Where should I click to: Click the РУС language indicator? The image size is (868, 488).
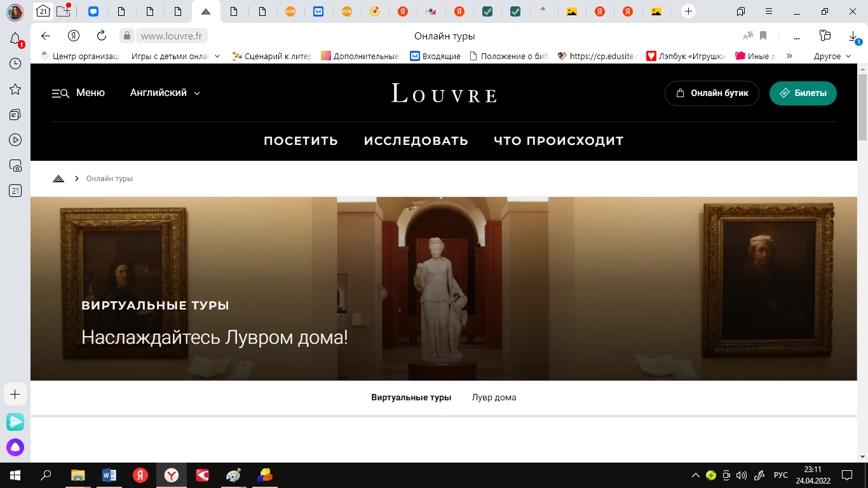(780, 475)
